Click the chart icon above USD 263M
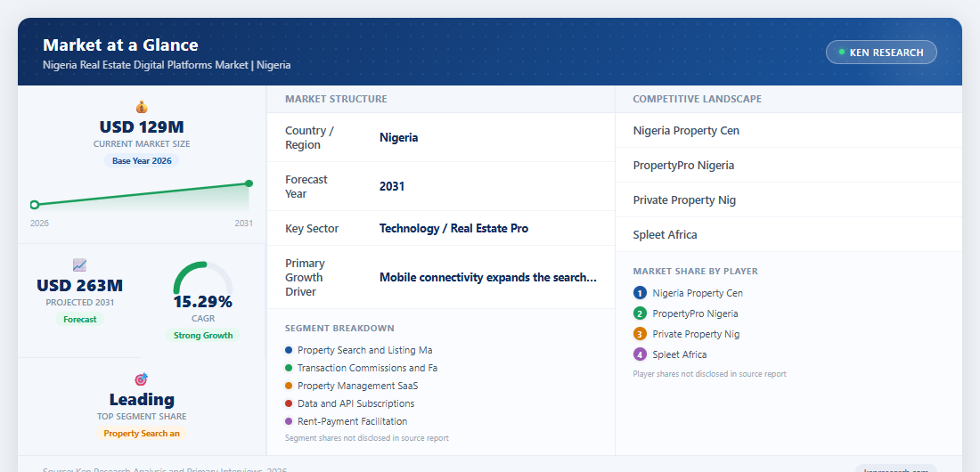Viewport: 980px width, 472px height. pyautogui.click(x=79, y=265)
